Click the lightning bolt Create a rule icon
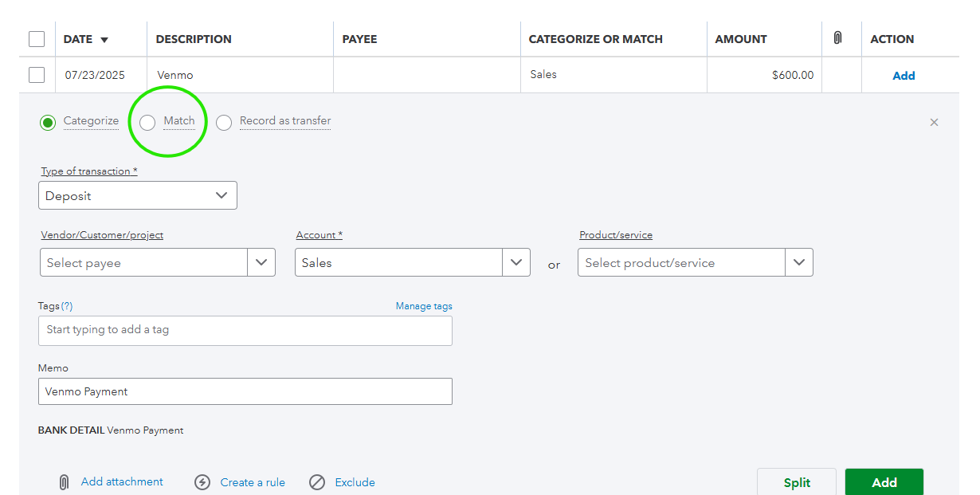 point(202,482)
